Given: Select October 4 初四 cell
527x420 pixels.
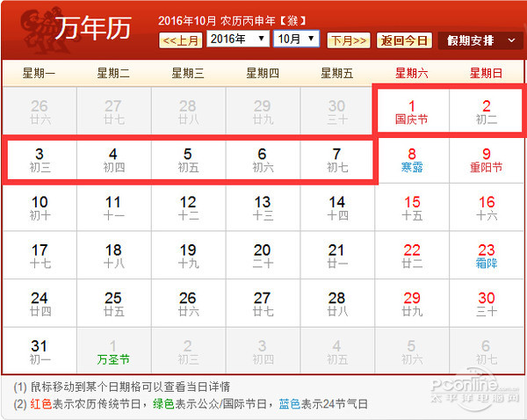Looking at the screenshot, I should pyautogui.click(x=114, y=159).
